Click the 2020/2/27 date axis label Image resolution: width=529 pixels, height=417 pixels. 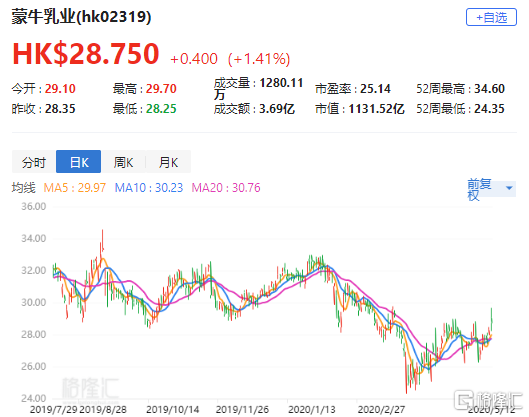point(381,410)
